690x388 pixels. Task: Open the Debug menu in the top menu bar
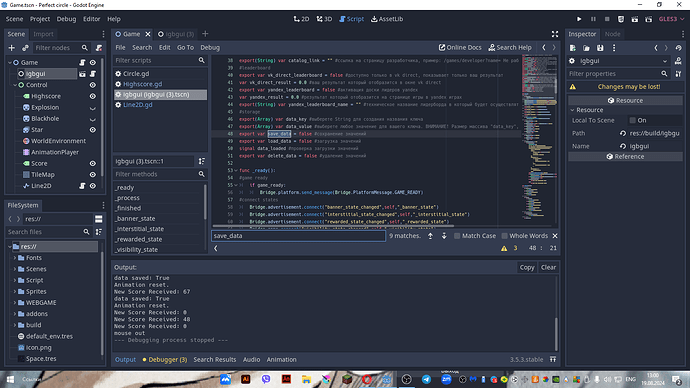click(66, 19)
